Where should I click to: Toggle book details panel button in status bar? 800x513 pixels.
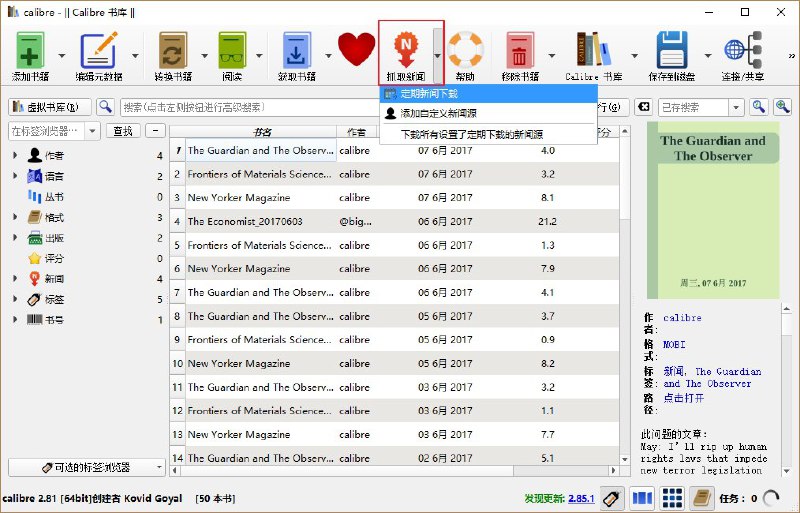703,497
